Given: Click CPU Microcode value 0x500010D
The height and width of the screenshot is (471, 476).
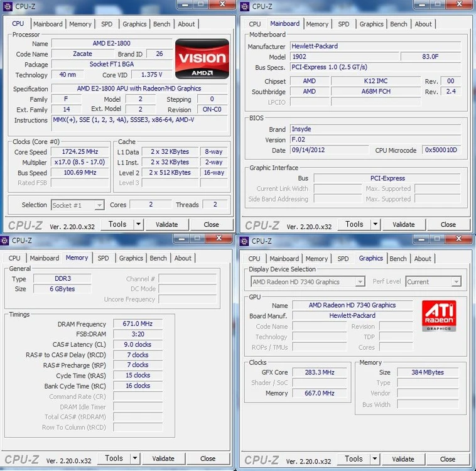Looking at the screenshot, I should point(441,150).
